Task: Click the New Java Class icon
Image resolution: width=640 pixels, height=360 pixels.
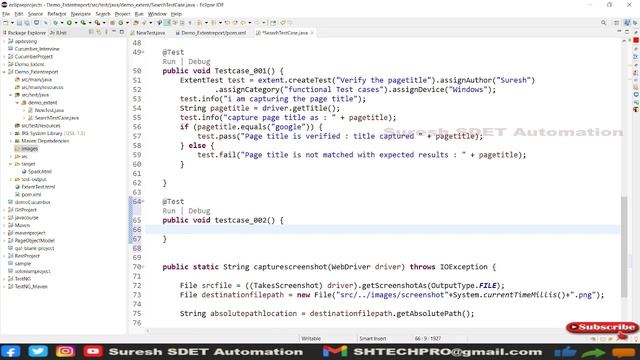Action: tap(121, 23)
